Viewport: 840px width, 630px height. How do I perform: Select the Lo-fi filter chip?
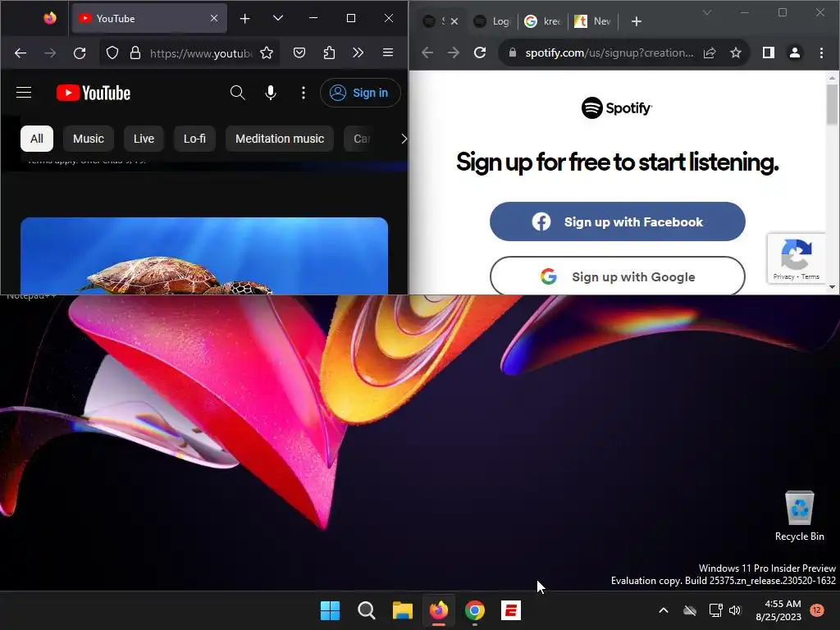click(x=194, y=139)
